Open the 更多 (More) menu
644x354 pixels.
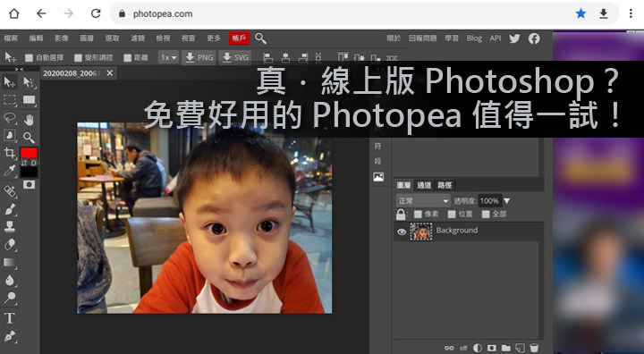point(214,38)
